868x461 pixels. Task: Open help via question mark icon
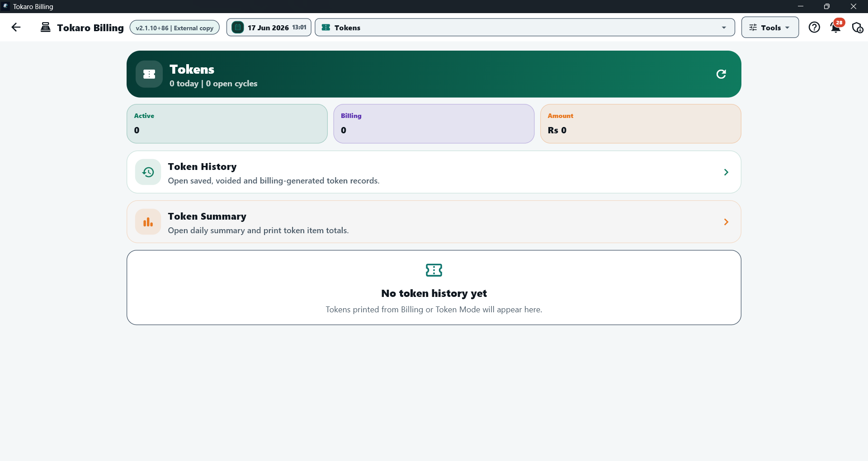tap(814, 28)
